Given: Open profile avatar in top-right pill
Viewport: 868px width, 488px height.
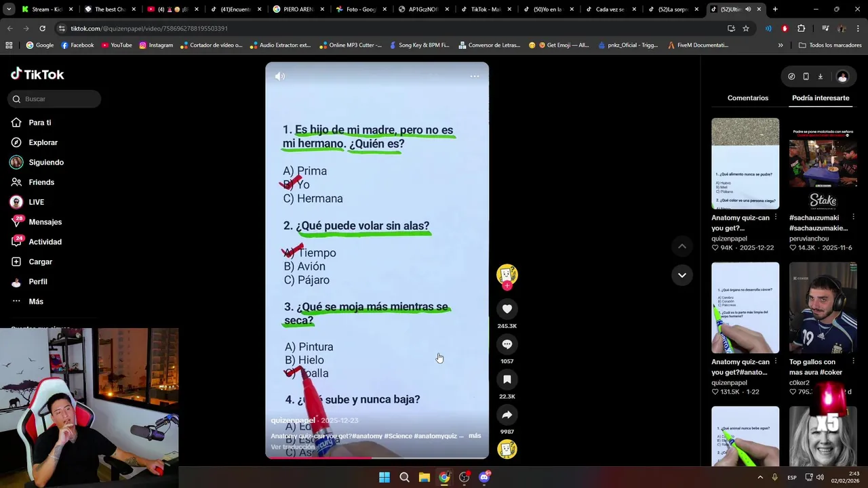Looking at the screenshot, I should click(842, 77).
